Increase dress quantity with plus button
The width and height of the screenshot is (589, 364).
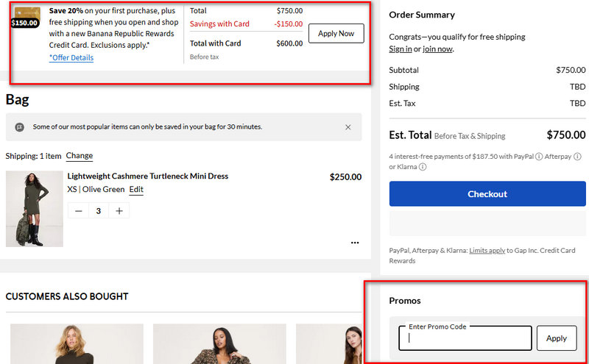[119, 211]
